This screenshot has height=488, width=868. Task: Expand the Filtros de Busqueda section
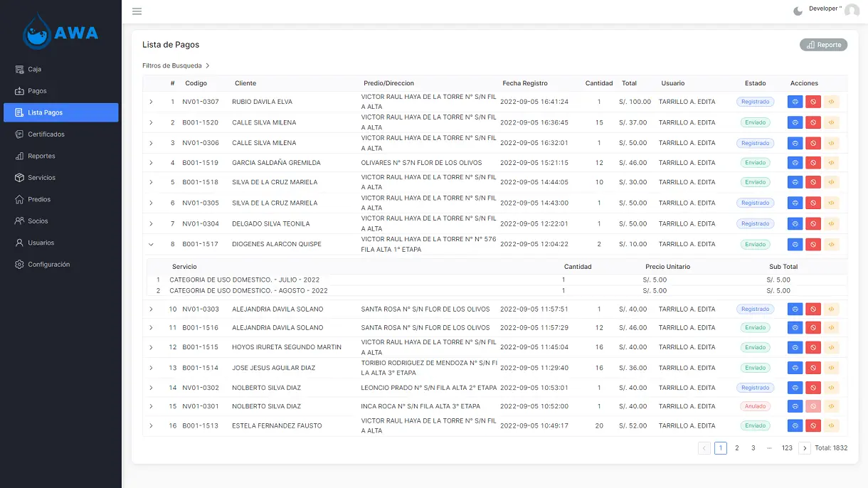tap(176, 65)
